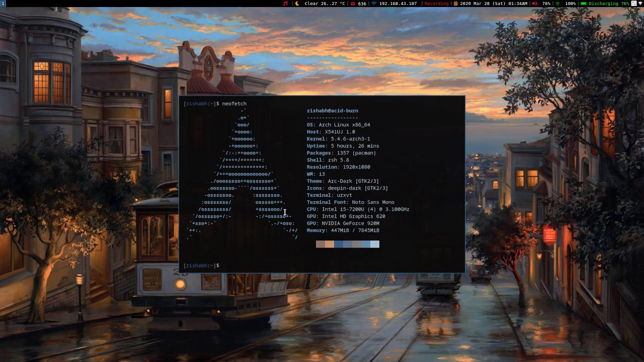Click the GPU: NVIDIA GeForce 920M line
This screenshot has height=362, width=644.
pos(343,223)
